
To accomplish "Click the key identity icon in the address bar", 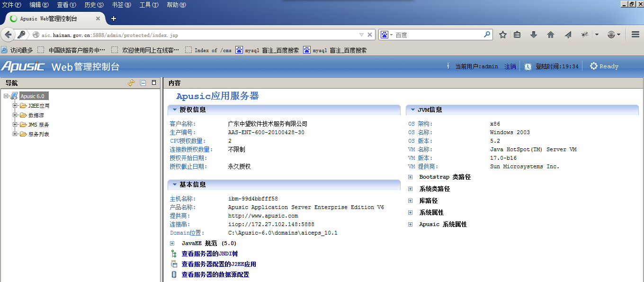I will 21,35.
